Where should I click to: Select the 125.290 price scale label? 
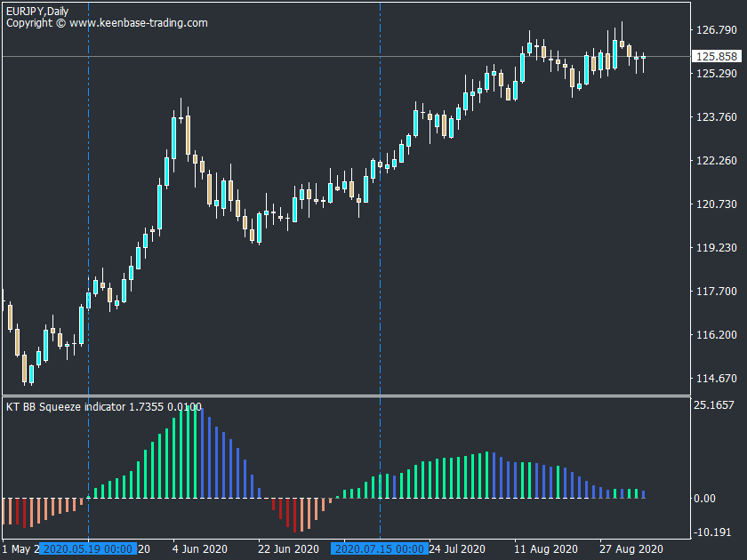coord(717,73)
